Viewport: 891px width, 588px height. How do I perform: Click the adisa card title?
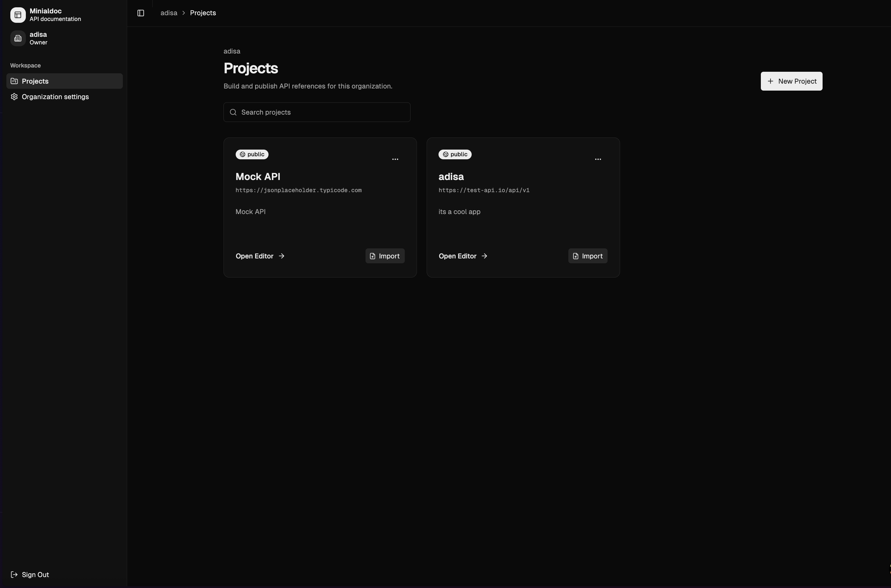point(451,177)
